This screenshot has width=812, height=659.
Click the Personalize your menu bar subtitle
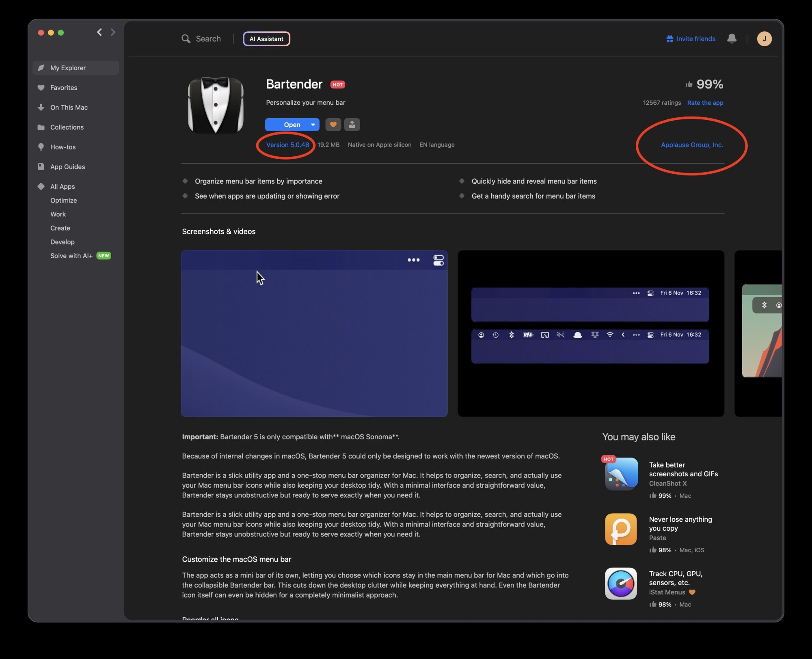tap(306, 103)
